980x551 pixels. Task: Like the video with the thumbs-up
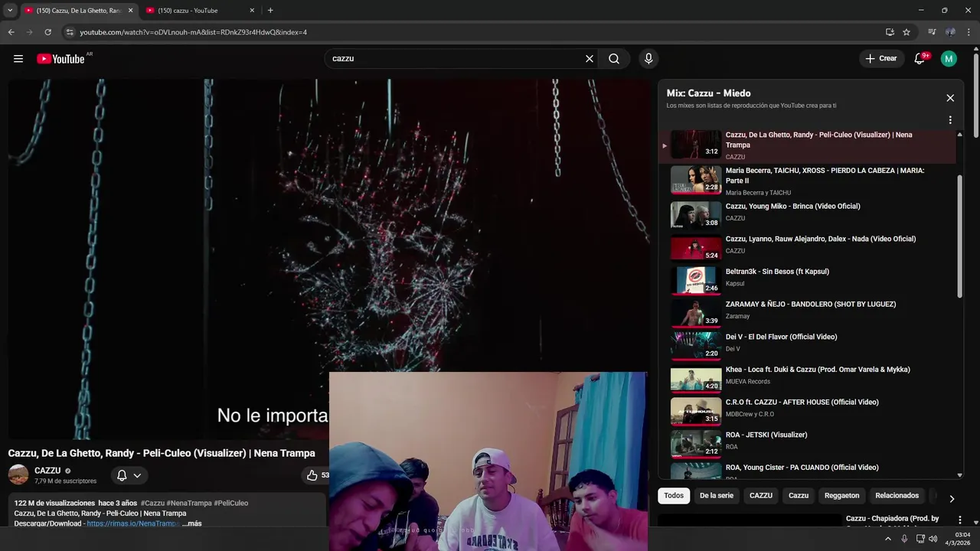[x=312, y=475]
